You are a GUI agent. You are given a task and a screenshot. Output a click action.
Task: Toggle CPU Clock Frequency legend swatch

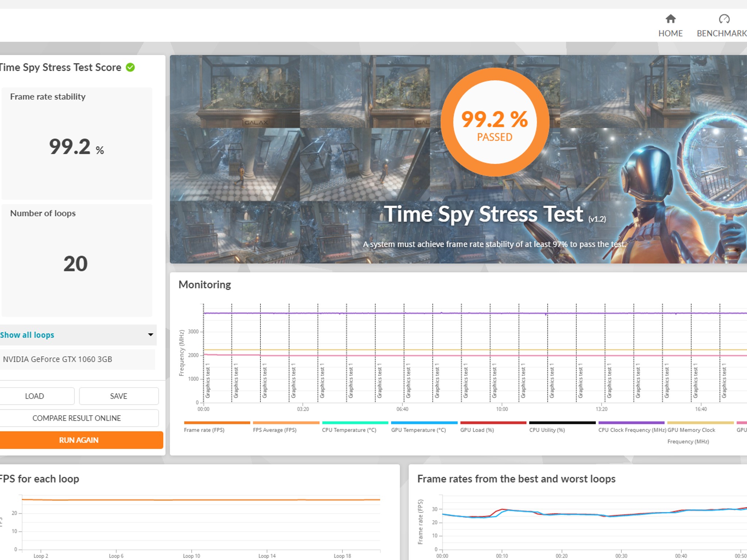pos(631,423)
